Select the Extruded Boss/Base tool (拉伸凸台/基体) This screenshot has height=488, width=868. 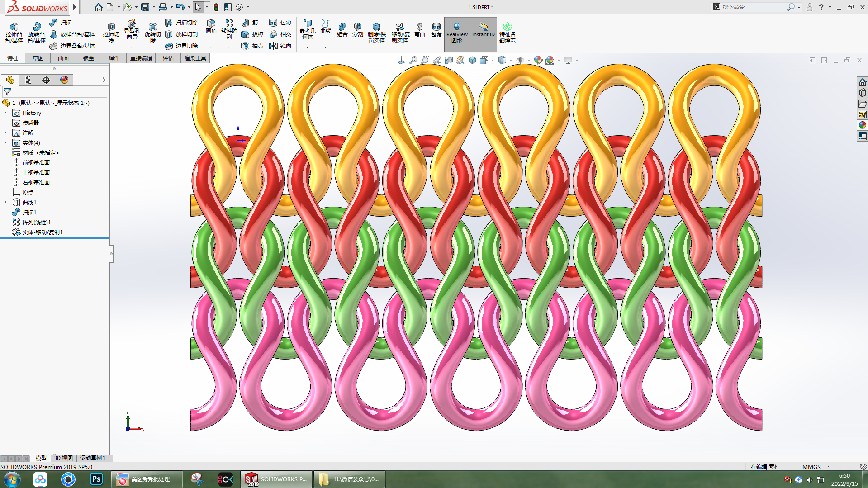(14, 33)
